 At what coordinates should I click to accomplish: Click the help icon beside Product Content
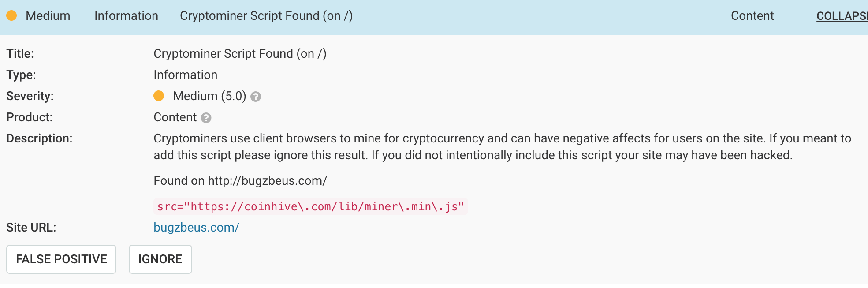click(206, 118)
